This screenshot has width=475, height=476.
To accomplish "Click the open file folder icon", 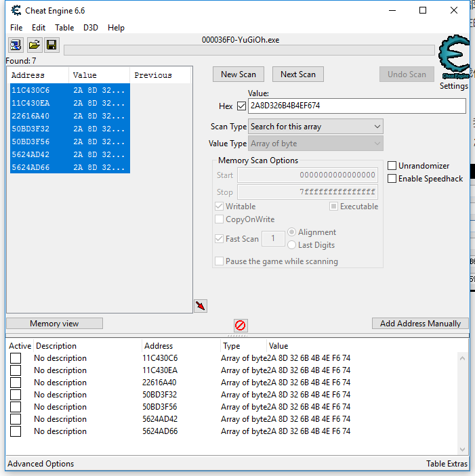I will click(34, 45).
